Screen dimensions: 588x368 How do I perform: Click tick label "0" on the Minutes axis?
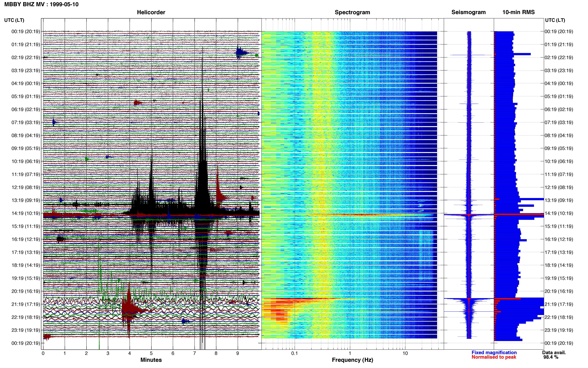click(43, 353)
